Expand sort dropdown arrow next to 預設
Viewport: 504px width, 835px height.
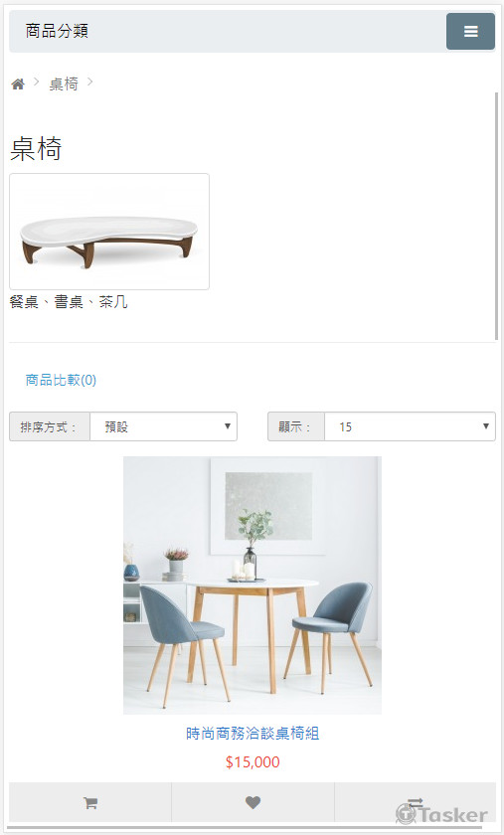pos(228,426)
